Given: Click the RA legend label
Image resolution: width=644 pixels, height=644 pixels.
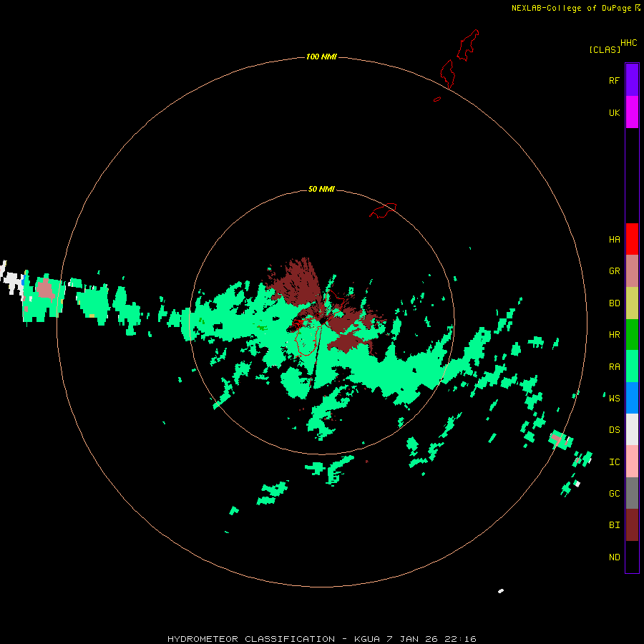Looking at the screenshot, I should [x=614, y=367].
